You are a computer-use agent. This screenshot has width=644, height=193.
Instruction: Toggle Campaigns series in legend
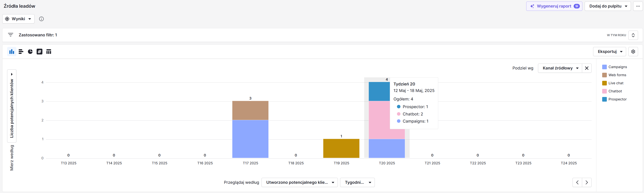[615, 67]
